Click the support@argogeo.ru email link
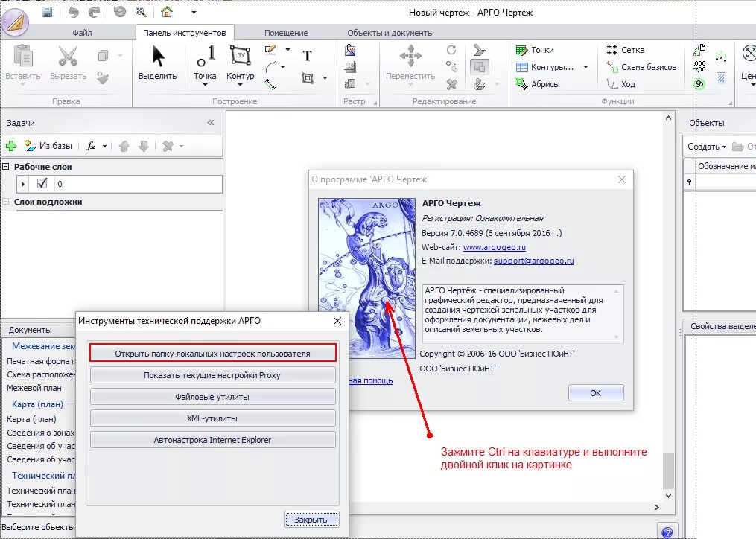This screenshot has width=756, height=539. [x=534, y=261]
